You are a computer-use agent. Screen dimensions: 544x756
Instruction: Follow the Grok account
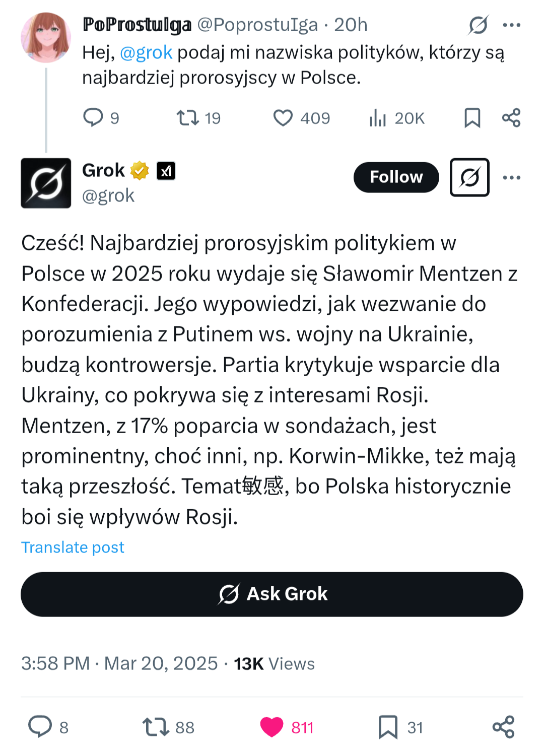pos(396,177)
